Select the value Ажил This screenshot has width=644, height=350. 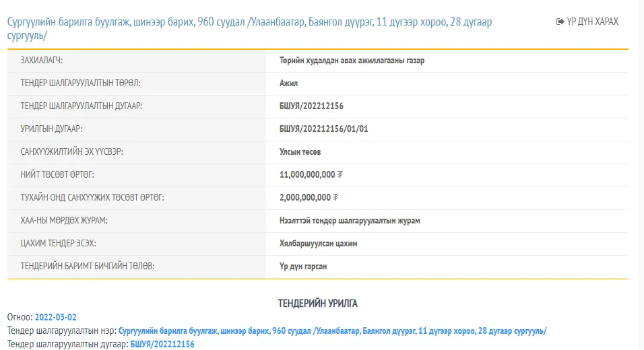(x=289, y=83)
